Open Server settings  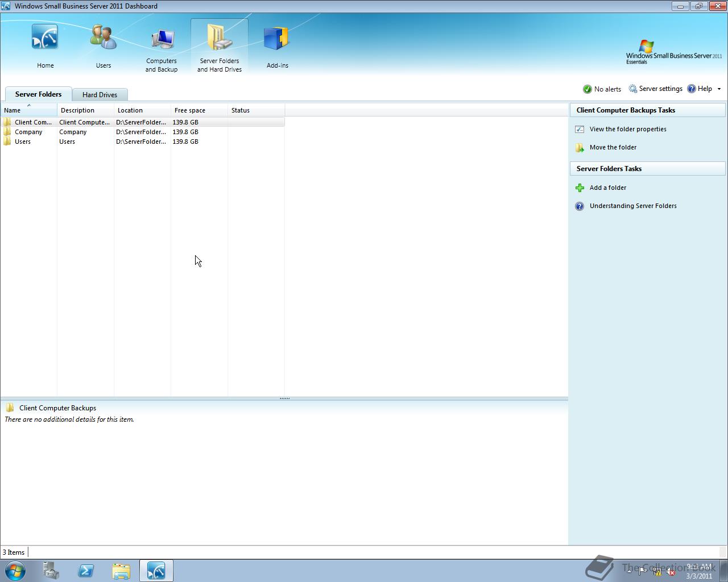655,89
